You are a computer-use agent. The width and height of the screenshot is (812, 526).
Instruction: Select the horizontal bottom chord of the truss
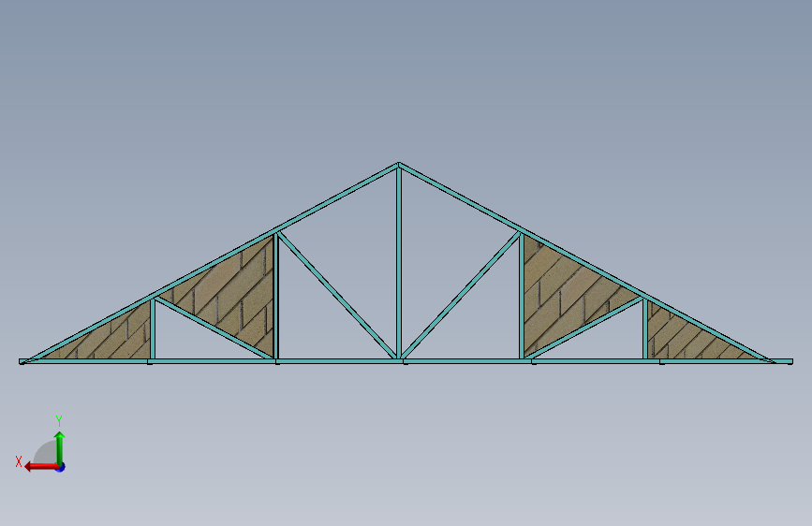[x=406, y=361]
